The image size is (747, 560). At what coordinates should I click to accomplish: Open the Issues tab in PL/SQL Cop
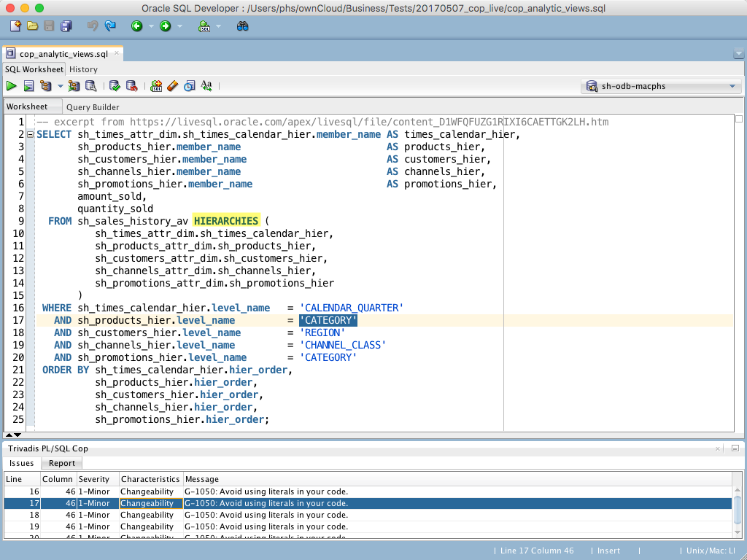pyautogui.click(x=21, y=463)
